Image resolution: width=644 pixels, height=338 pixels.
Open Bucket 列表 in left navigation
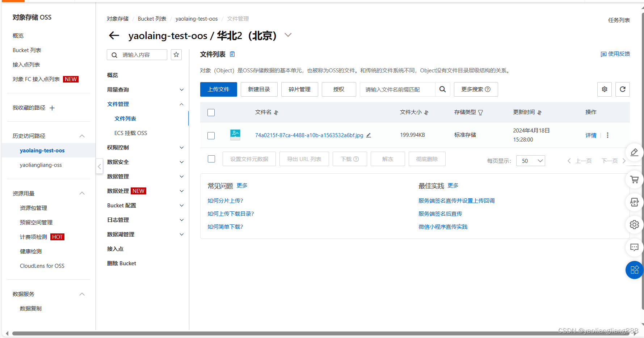tap(27, 50)
